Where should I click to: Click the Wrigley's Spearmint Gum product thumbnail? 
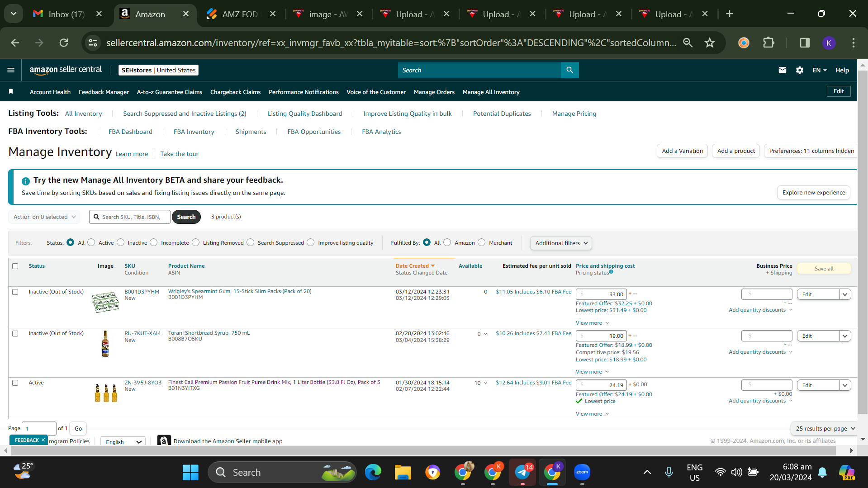(105, 302)
